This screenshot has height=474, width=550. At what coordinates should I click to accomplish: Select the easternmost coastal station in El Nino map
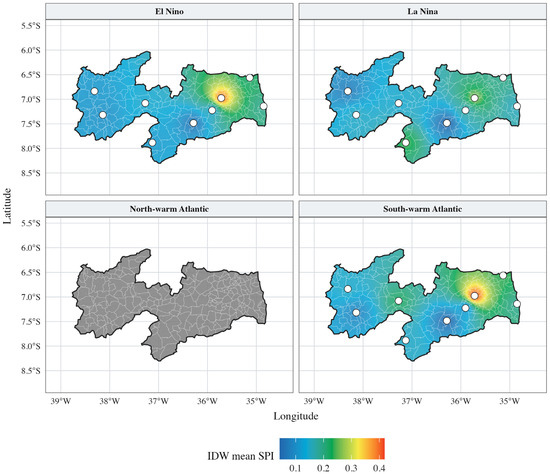264,106
